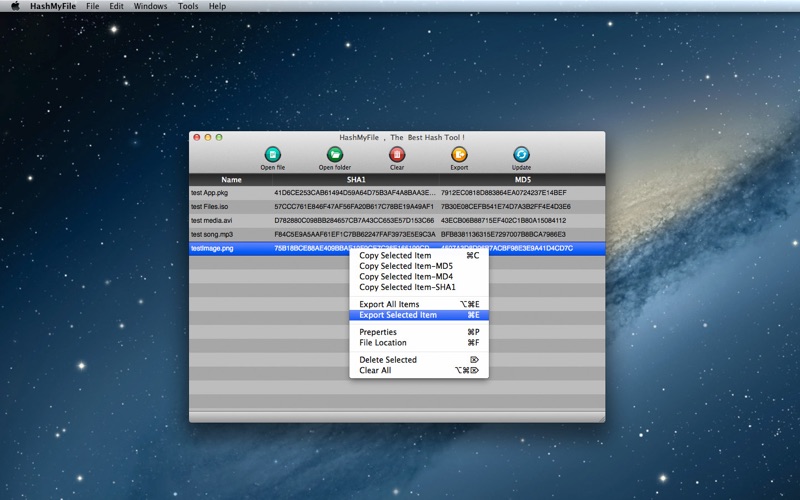
Task: Select the test song.mp3 row
Action: coord(397,234)
